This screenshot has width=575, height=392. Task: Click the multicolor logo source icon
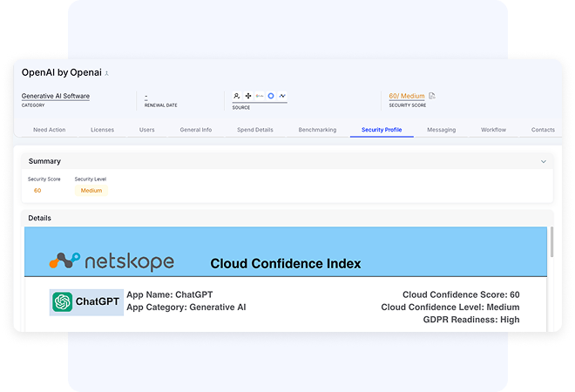pos(260,96)
